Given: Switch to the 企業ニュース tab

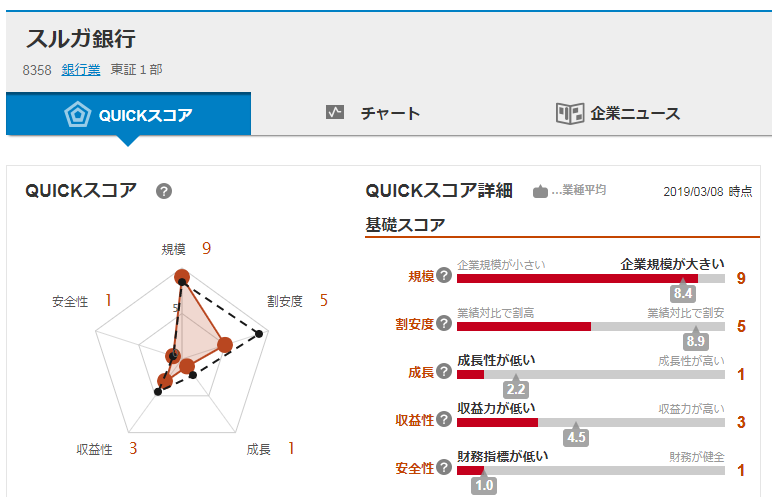Looking at the screenshot, I should point(618,113).
